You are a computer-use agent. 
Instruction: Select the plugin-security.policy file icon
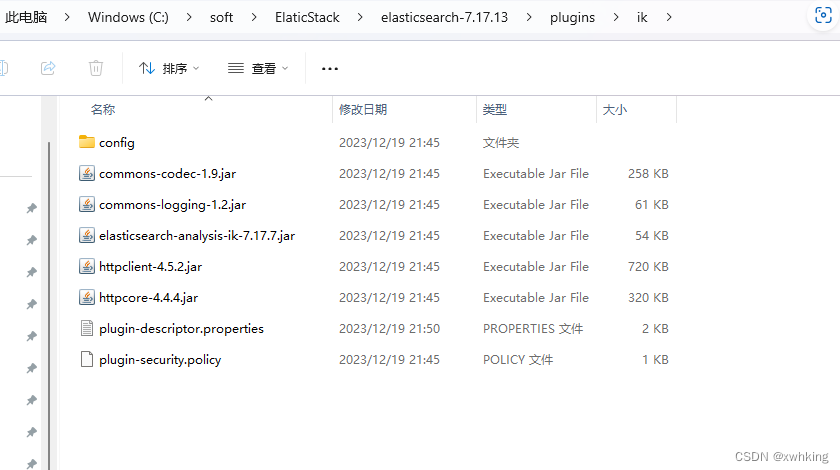tap(87, 359)
